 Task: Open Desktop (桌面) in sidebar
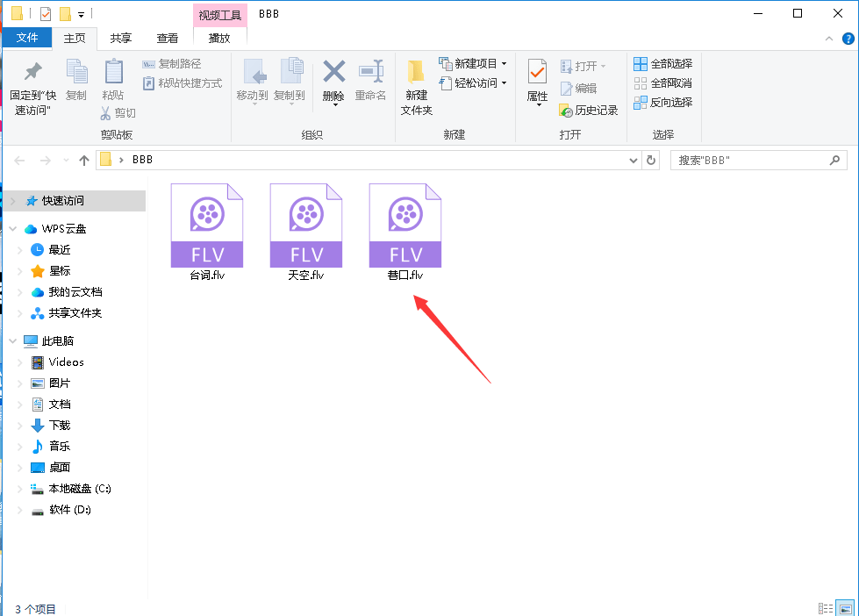click(x=51, y=468)
